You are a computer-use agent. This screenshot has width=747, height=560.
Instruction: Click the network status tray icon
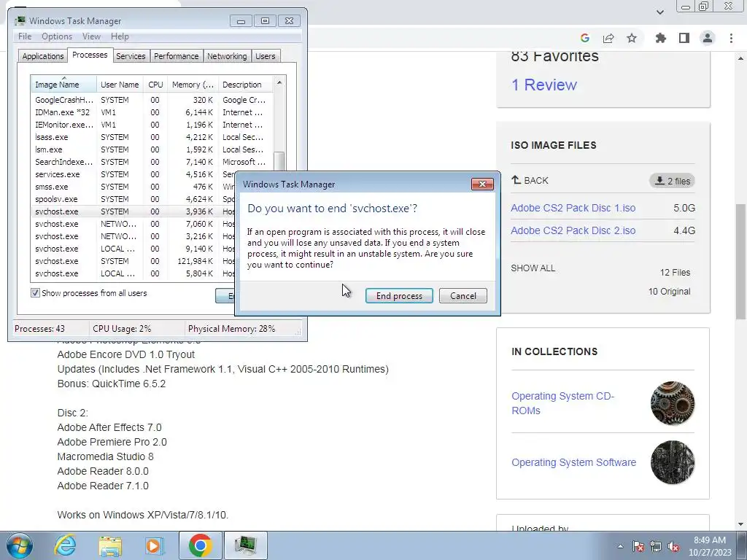(x=656, y=546)
